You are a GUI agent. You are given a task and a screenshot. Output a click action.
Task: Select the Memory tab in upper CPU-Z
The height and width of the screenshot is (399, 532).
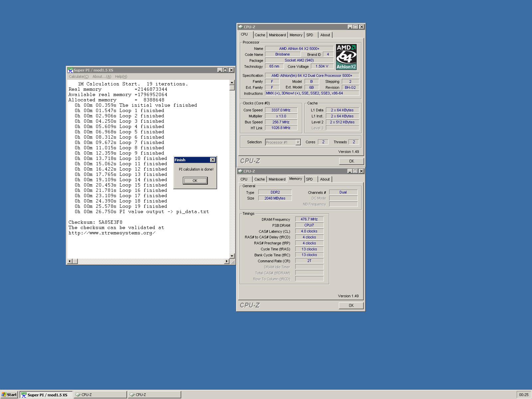296,35
